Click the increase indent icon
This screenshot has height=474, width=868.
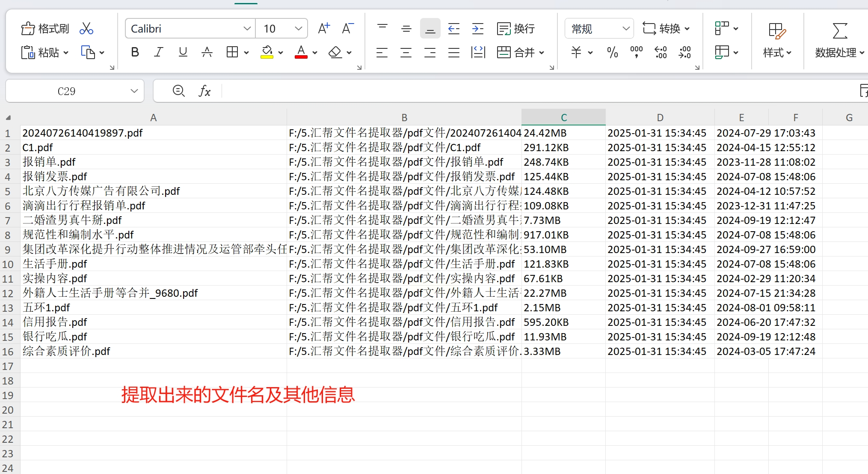point(477,29)
